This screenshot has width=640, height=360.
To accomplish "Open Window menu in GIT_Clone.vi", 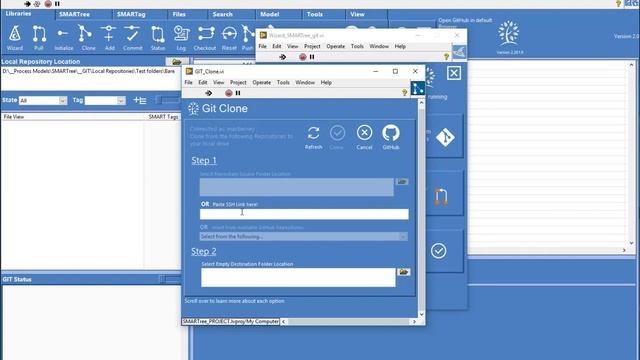I will tap(305, 82).
